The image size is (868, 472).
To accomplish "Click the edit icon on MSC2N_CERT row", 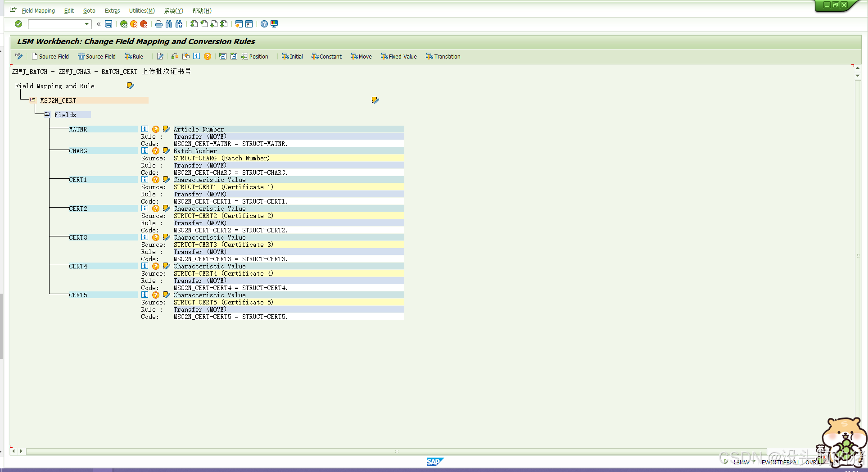I will [x=375, y=100].
